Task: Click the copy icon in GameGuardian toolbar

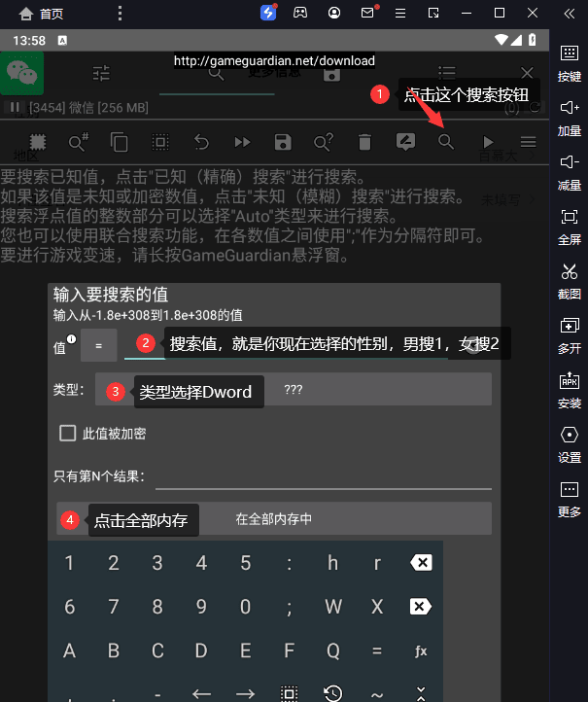Action: [119, 142]
